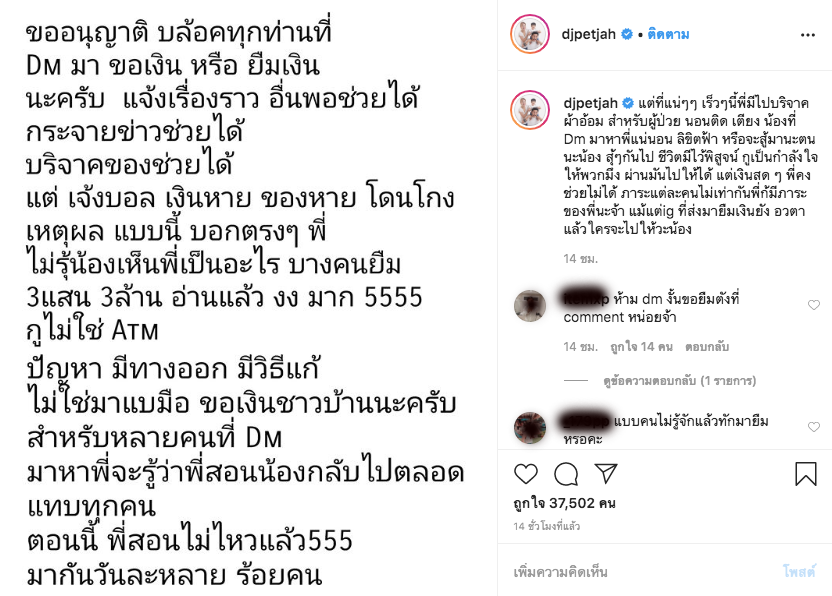
Task: View who liked: ถูกใจ 37,502 คน
Action: (565, 503)
